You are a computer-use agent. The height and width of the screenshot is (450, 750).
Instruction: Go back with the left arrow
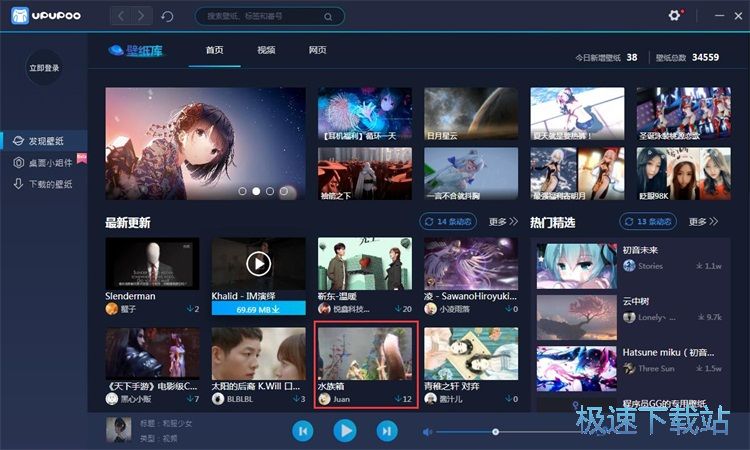point(121,16)
